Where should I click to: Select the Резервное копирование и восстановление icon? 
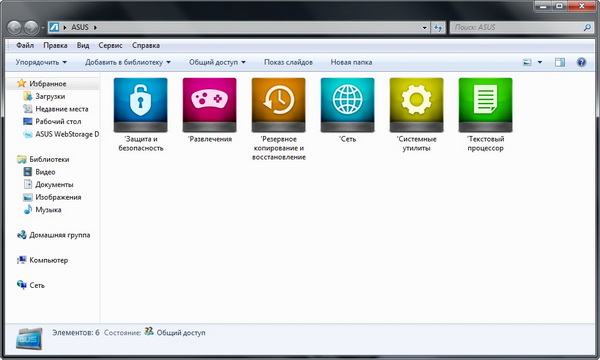click(x=279, y=105)
